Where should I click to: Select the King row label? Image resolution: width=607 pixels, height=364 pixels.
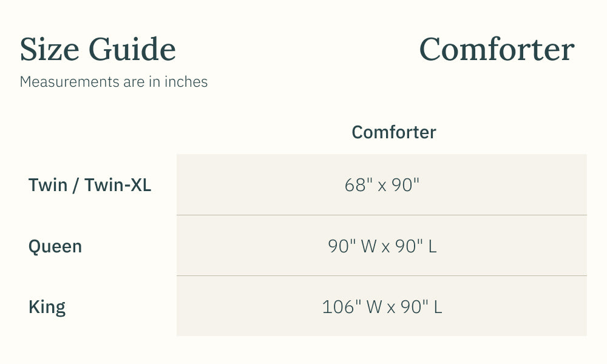point(47,307)
